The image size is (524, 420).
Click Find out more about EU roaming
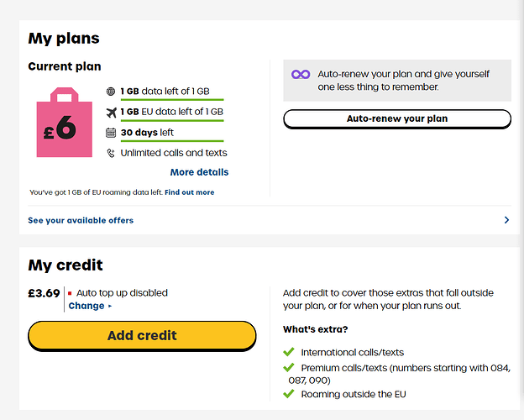click(x=190, y=192)
